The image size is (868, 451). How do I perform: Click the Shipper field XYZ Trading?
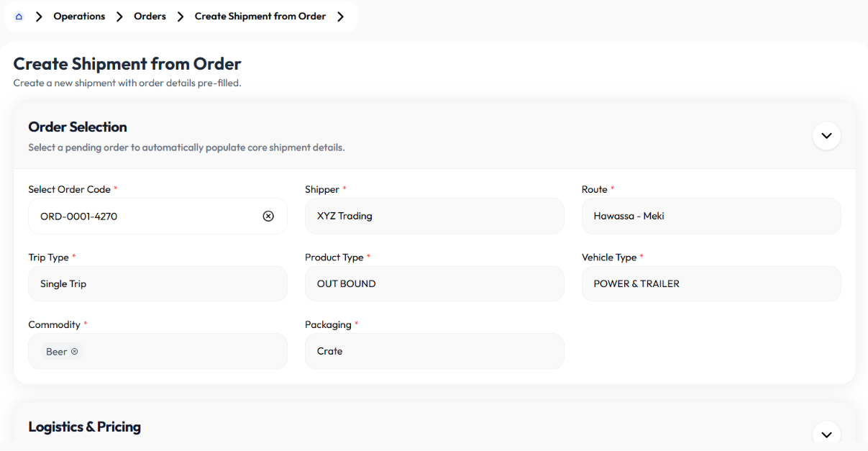coord(434,216)
